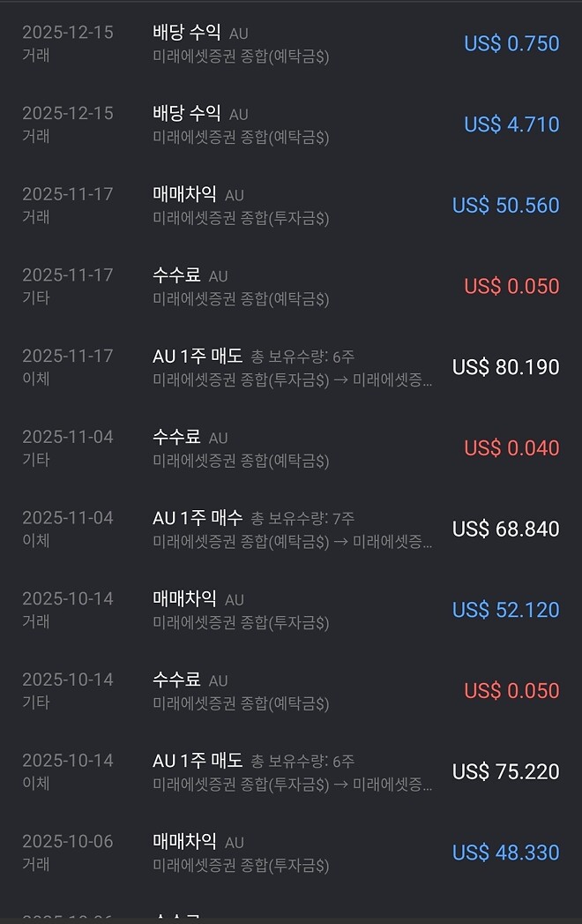
Task: Select the 매매차익 entry dated 2025-10-14
Action: coord(291,609)
